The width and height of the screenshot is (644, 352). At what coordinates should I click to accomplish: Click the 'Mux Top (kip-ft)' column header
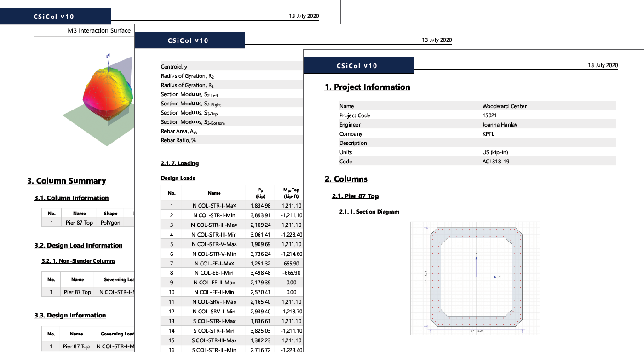pos(289,193)
